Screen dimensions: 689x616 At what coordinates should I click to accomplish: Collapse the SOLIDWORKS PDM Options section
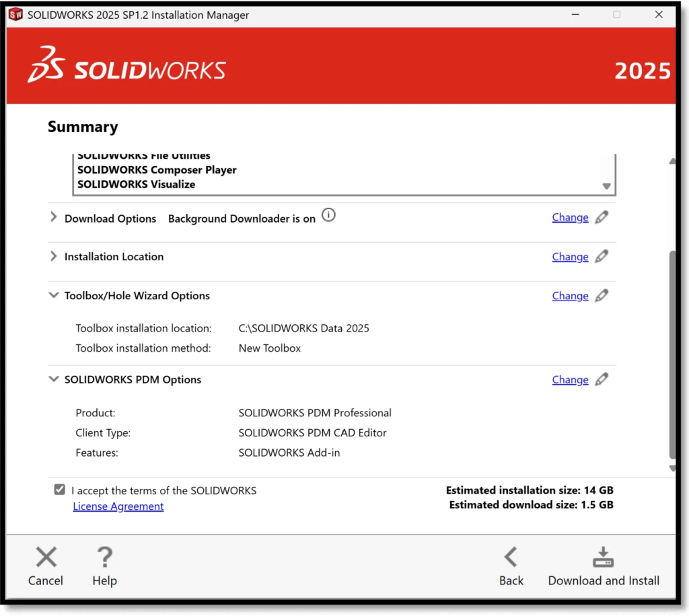[x=54, y=379]
